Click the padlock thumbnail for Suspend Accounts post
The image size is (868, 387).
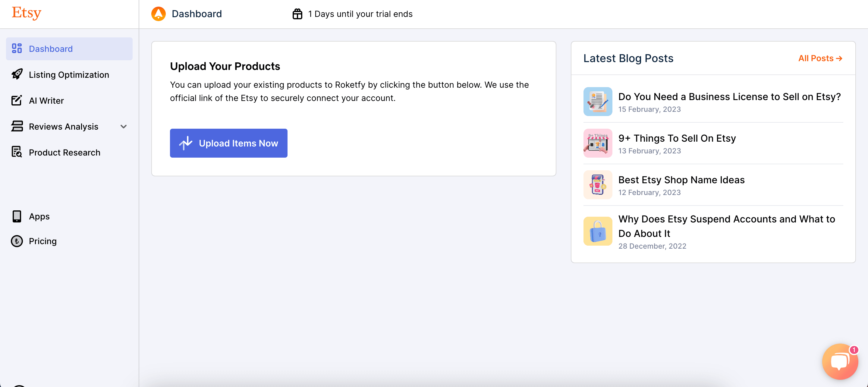597,231
